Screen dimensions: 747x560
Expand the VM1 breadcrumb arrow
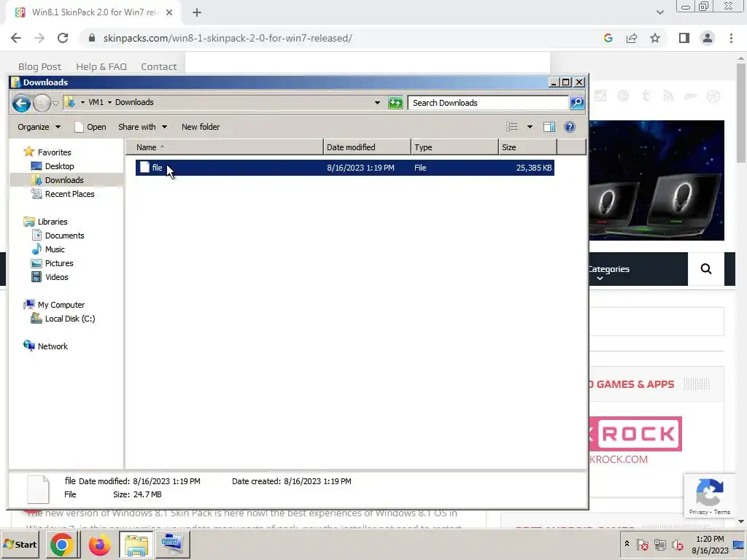[82, 102]
